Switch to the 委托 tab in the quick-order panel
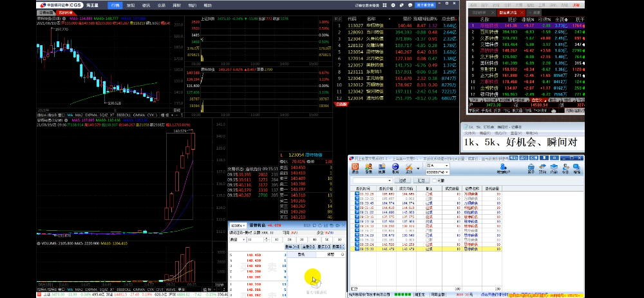The image size is (644, 298). (301, 254)
